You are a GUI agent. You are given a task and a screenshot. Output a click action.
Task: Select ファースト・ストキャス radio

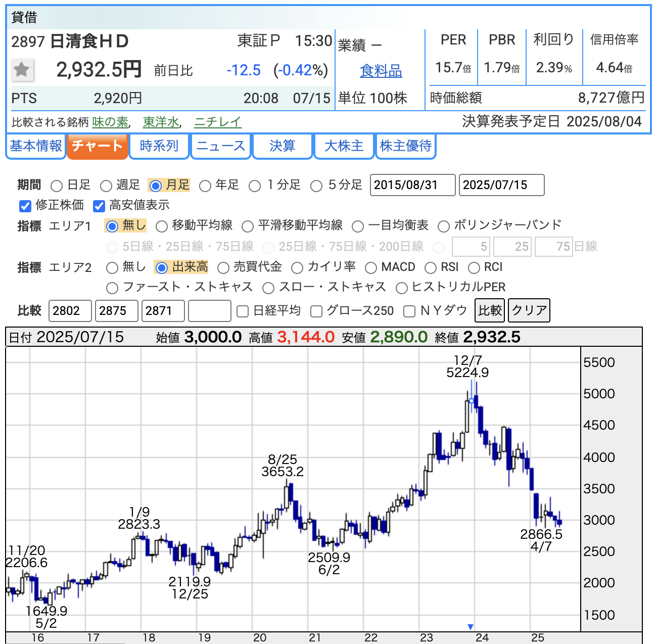(112, 288)
